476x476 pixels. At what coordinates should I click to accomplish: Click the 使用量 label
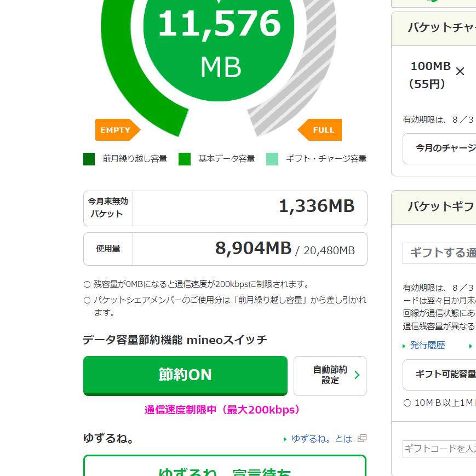pyautogui.click(x=108, y=249)
